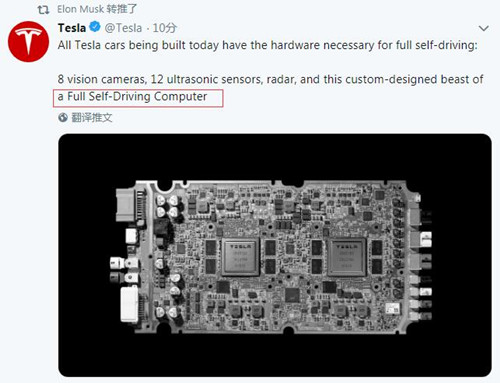Click the blue verified badge next to Tesla
The height and width of the screenshot is (383, 500).
click(95, 27)
